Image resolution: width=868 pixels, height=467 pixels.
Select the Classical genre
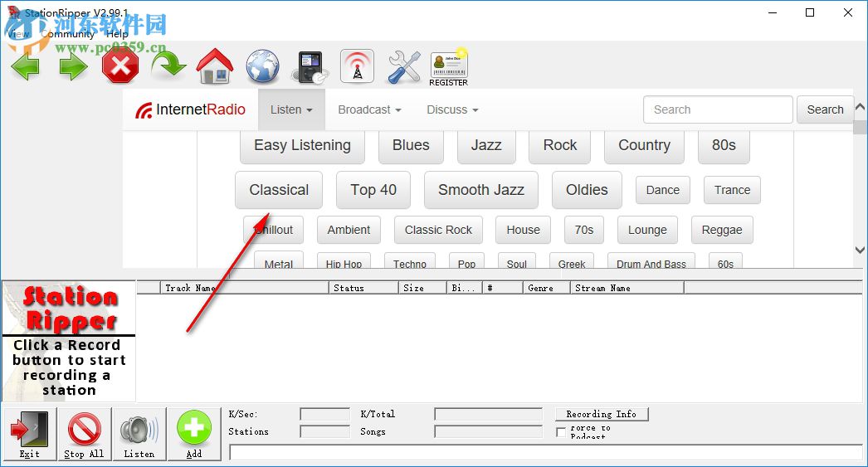pos(279,190)
